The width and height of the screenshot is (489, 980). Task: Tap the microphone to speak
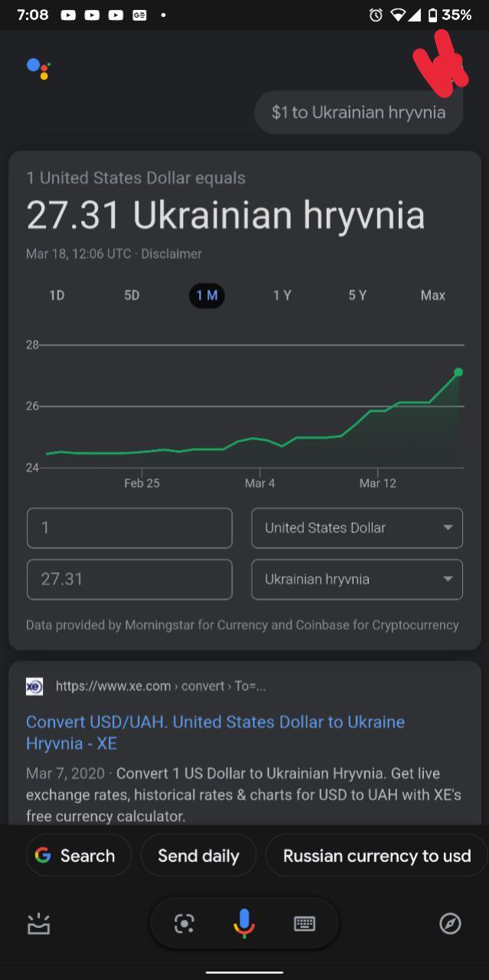(x=243, y=923)
